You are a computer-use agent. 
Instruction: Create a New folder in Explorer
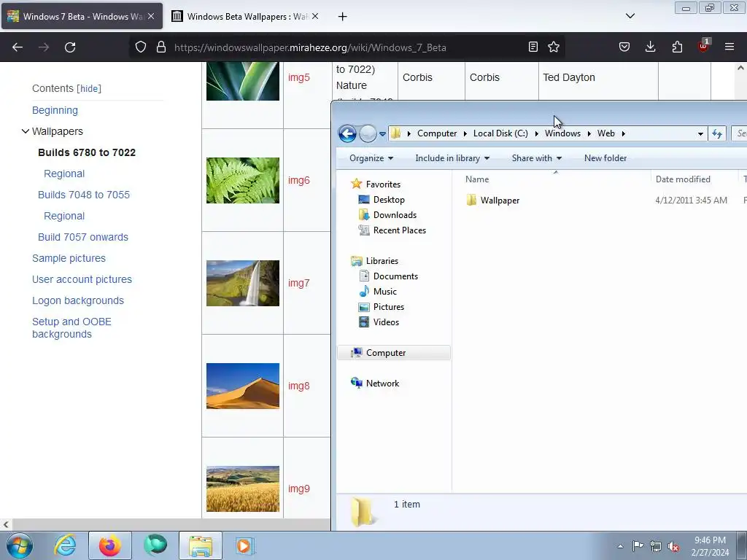coord(605,158)
